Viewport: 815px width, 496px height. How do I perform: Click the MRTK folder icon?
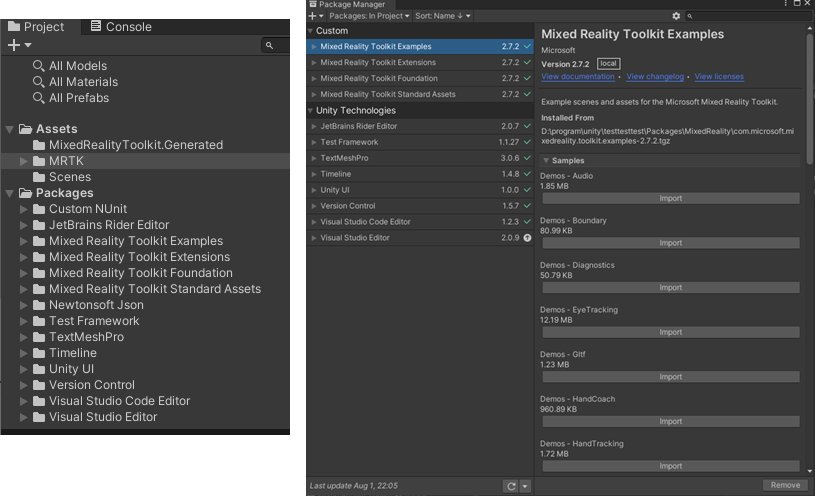tap(39, 161)
